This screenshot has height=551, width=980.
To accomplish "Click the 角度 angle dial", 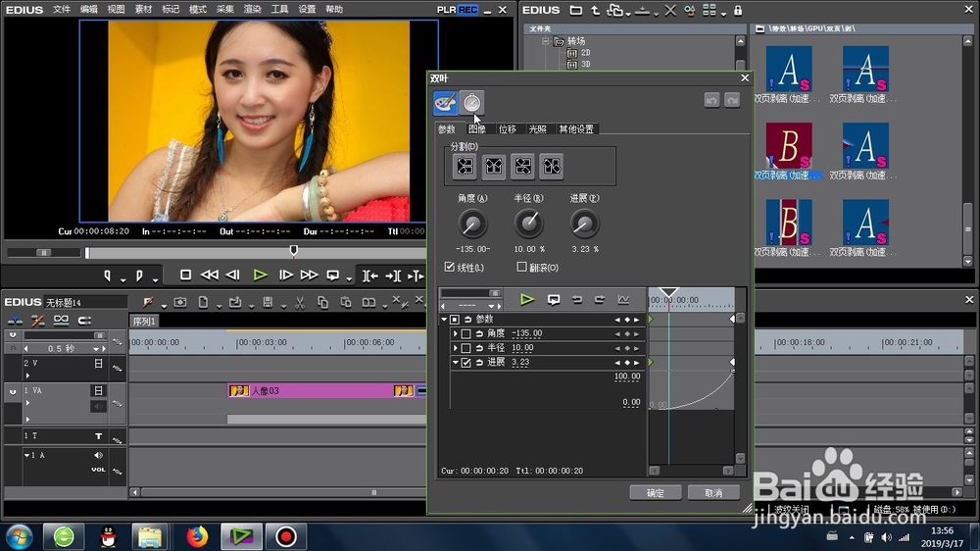I will click(472, 224).
